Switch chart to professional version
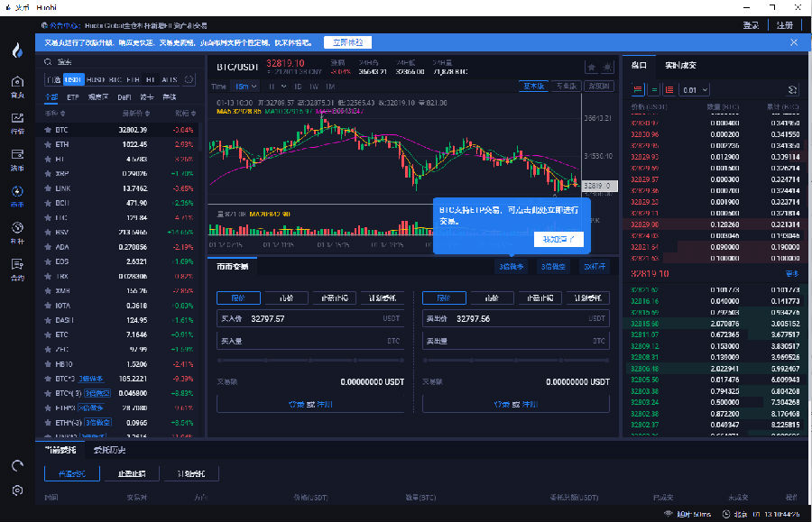Screen dimensions: 812x522 pos(566,87)
